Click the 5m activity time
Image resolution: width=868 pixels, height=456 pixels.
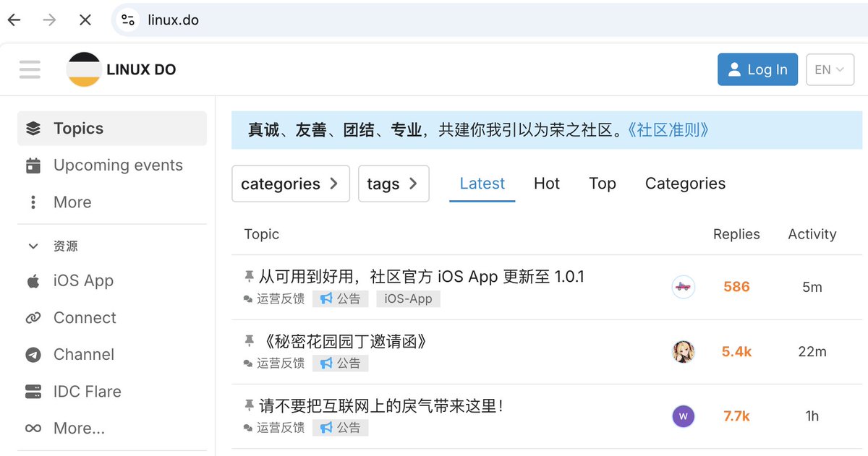click(812, 287)
